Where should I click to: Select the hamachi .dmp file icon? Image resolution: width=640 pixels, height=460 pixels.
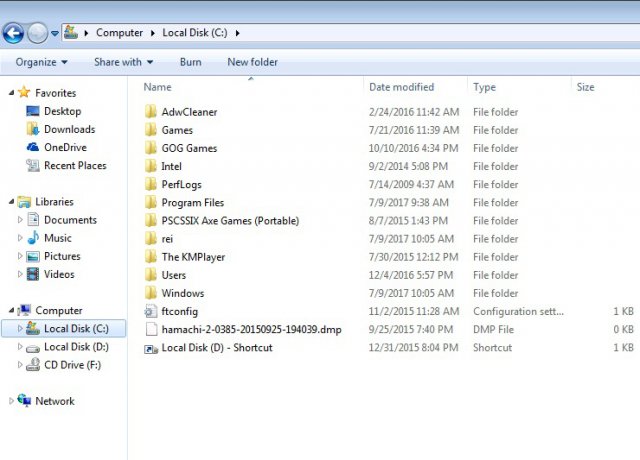(x=151, y=329)
